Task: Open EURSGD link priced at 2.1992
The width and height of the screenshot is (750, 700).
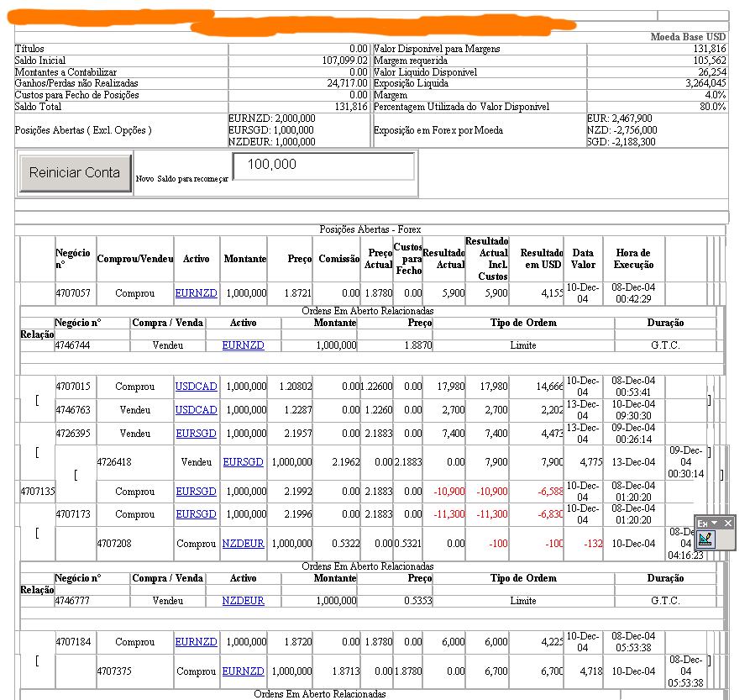Action: coord(197,492)
